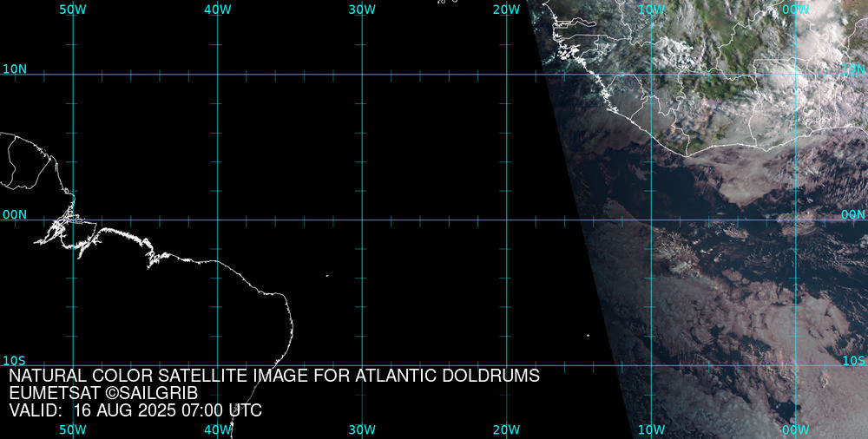Click the 'NATURAL COLOR SATELLITE IMAGE FOR ATLANTIC DOLDRUMS' title
Image resolution: width=868 pixels, height=439 pixels.
pyautogui.click(x=274, y=376)
